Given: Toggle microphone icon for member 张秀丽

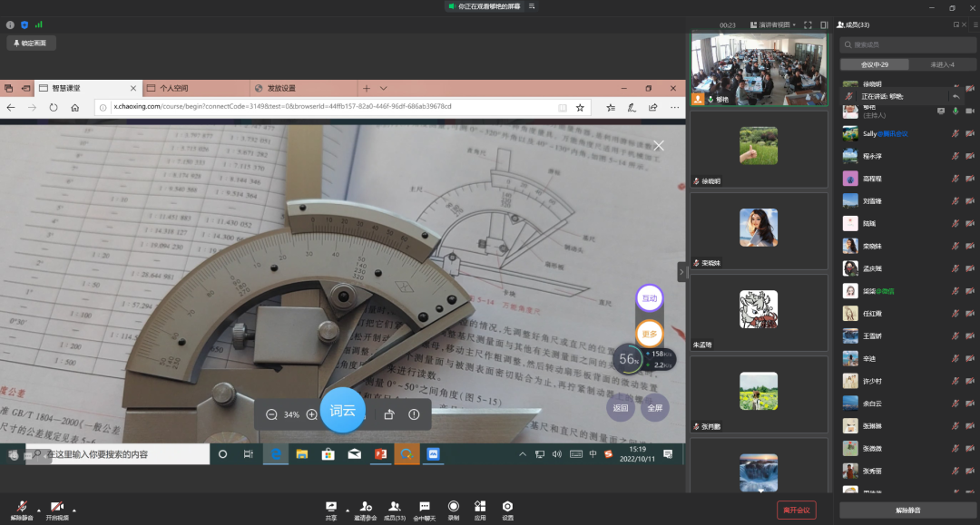Looking at the screenshot, I should pyautogui.click(x=955, y=471).
